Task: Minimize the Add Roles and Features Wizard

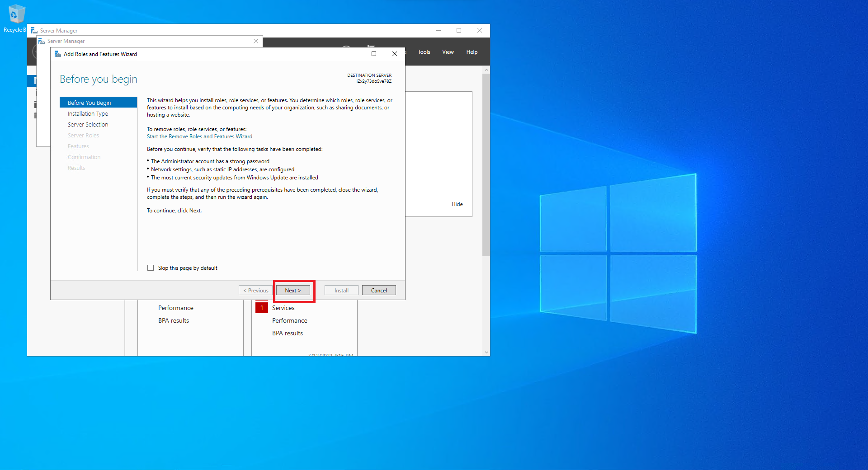Action: [x=354, y=54]
